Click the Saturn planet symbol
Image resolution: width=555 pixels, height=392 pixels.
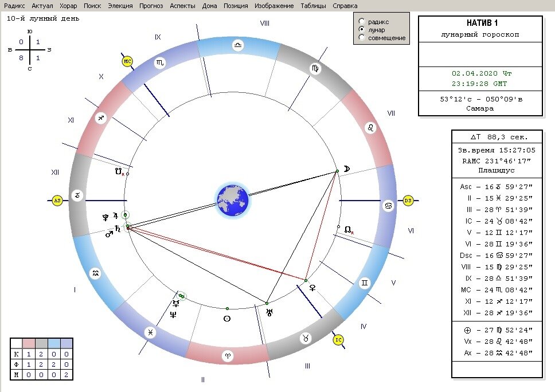click(118, 229)
